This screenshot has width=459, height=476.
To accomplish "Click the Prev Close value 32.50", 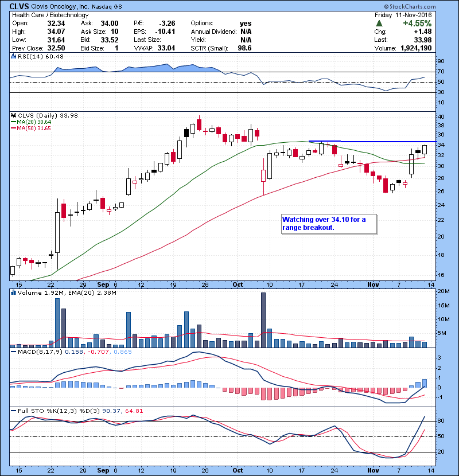I will 56,48.
